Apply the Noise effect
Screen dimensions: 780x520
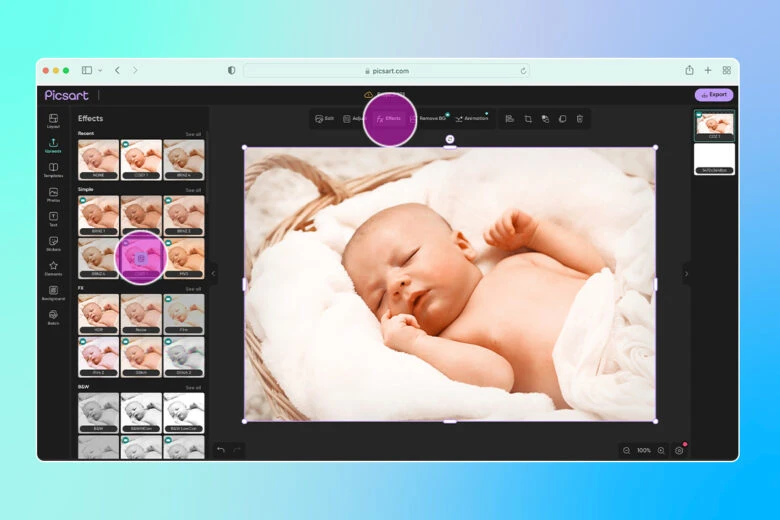(x=141, y=314)
